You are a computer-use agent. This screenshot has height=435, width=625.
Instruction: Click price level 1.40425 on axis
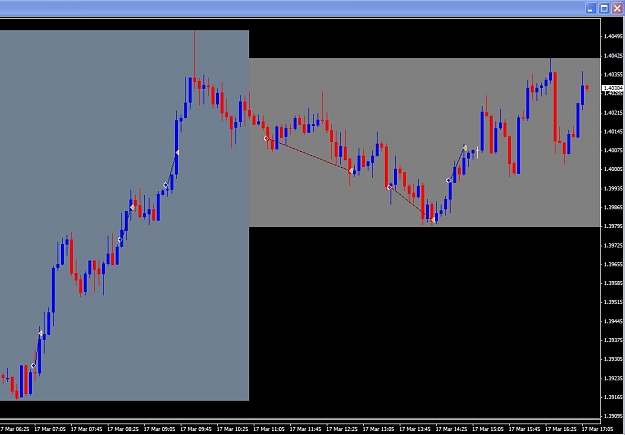tap(613, 55)
